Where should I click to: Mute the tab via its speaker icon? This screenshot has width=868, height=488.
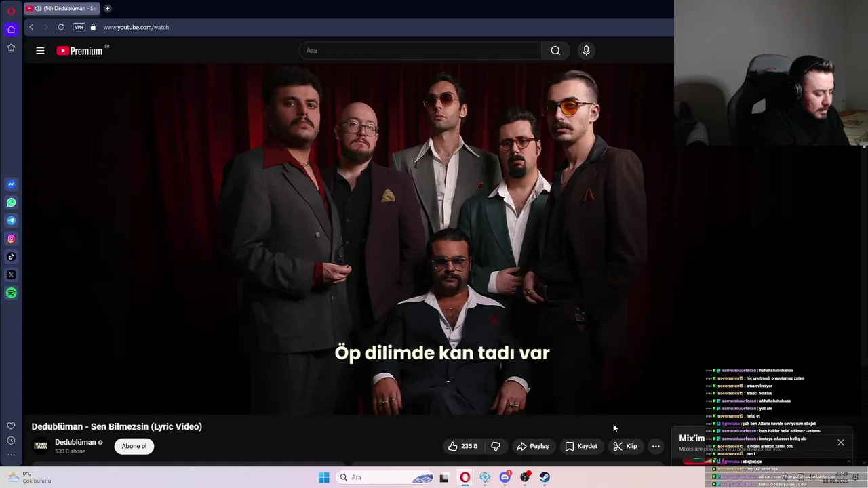pyautogui.click(x=38, y=9)
